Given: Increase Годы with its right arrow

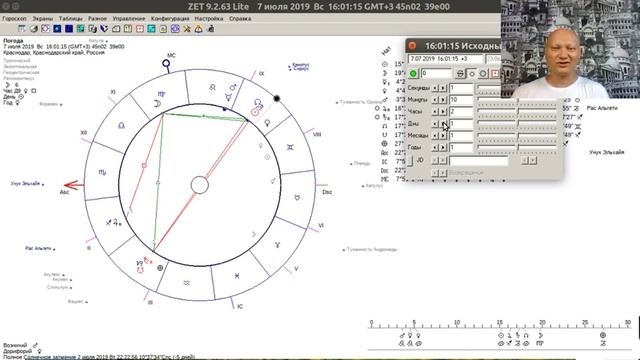Looking at the screenshot, I should click(443, 147).
